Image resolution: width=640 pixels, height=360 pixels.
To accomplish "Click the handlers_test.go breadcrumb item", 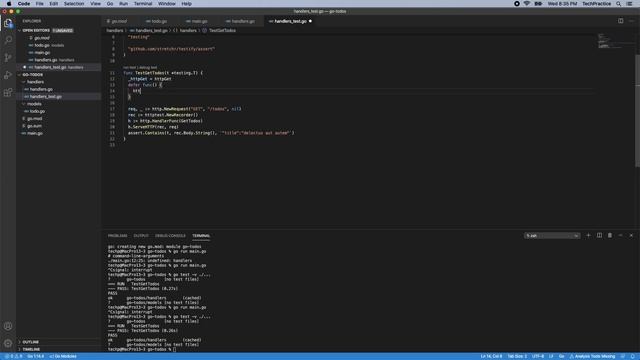I will tap(151, 30).
